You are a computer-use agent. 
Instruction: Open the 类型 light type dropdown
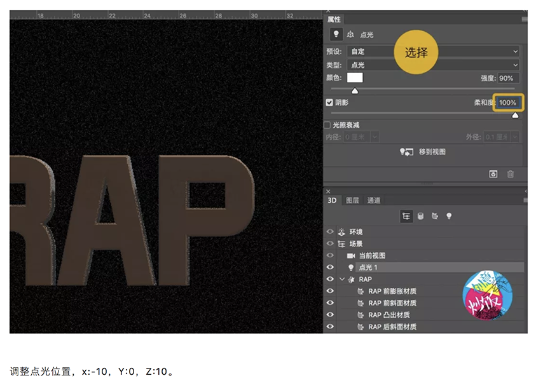(433, 65)
